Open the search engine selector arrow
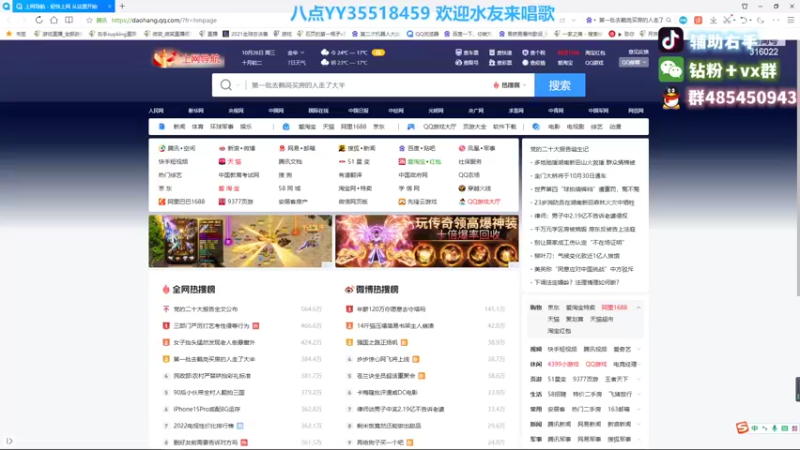Screen dimensions: 800x450 (238, 85)
